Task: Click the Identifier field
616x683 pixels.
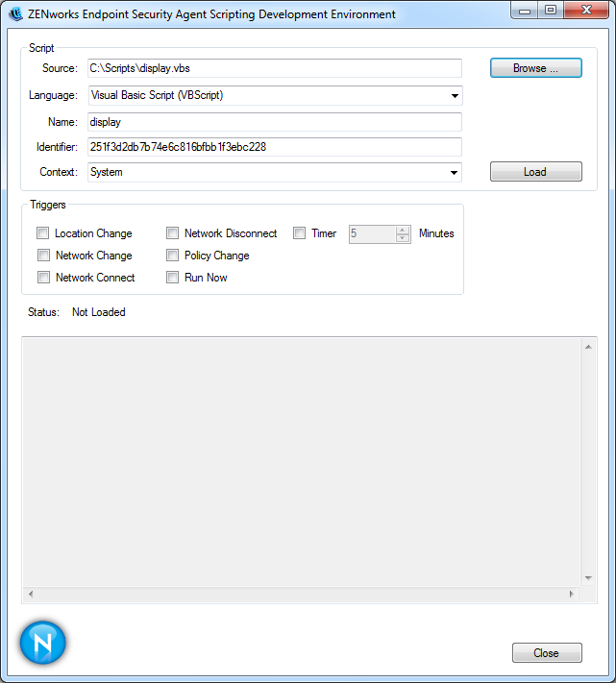Action: [275, 147]
